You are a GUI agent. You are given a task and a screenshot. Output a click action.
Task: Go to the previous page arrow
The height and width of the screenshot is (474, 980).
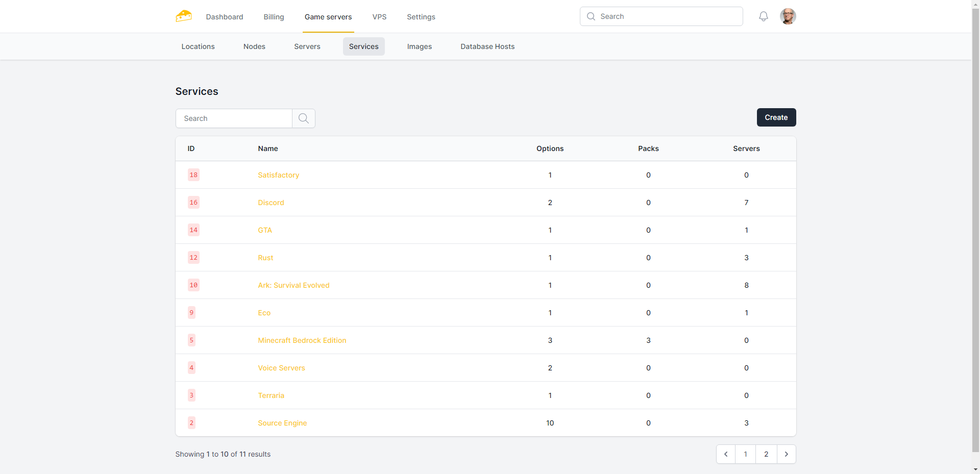(x=726, y=454)
